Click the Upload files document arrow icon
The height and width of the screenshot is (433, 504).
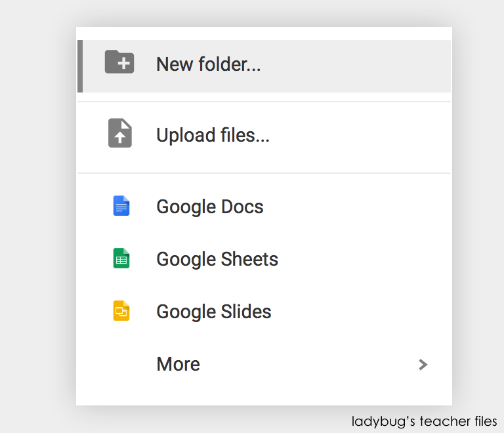pos(120,133)
